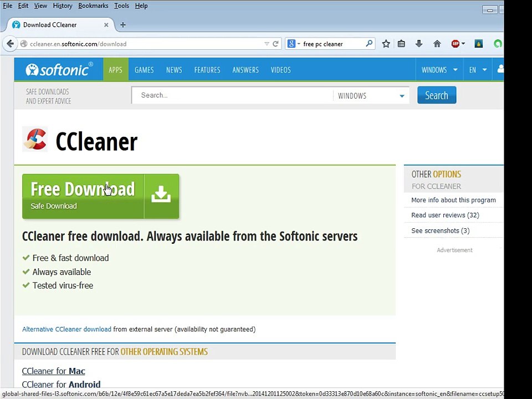Click the search magnifier in search box
The height and width of the screenshot is (399, 532).
point(369,43)
